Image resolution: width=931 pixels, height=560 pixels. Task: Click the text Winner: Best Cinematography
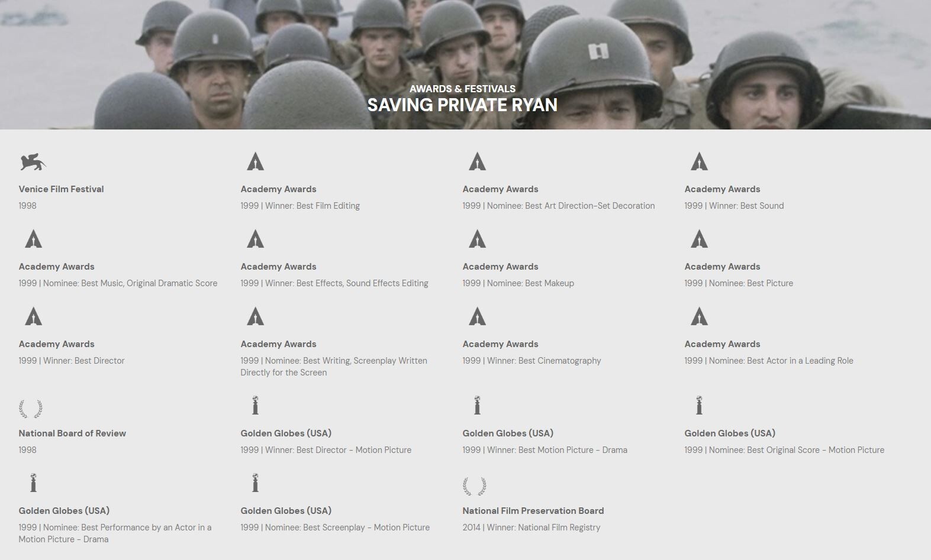point(544,361)
